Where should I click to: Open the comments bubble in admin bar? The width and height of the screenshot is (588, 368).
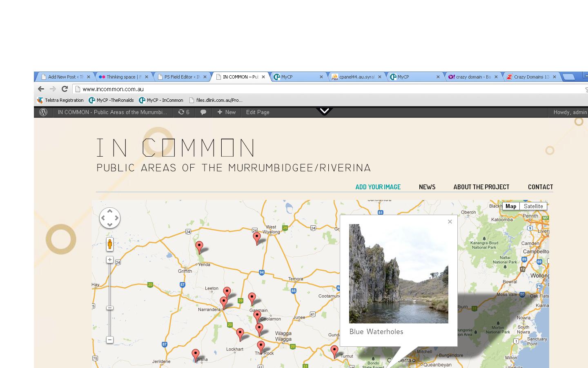pyautogui.click(x=203, y=112)
